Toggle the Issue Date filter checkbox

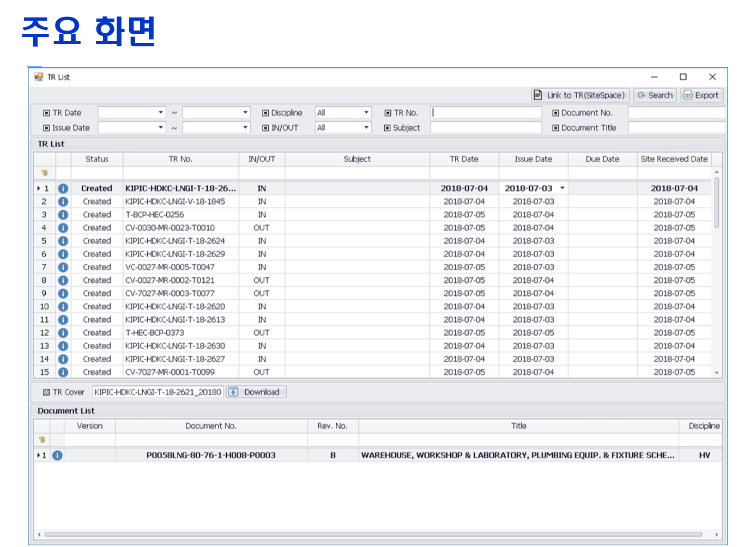(x=47, y=128)
